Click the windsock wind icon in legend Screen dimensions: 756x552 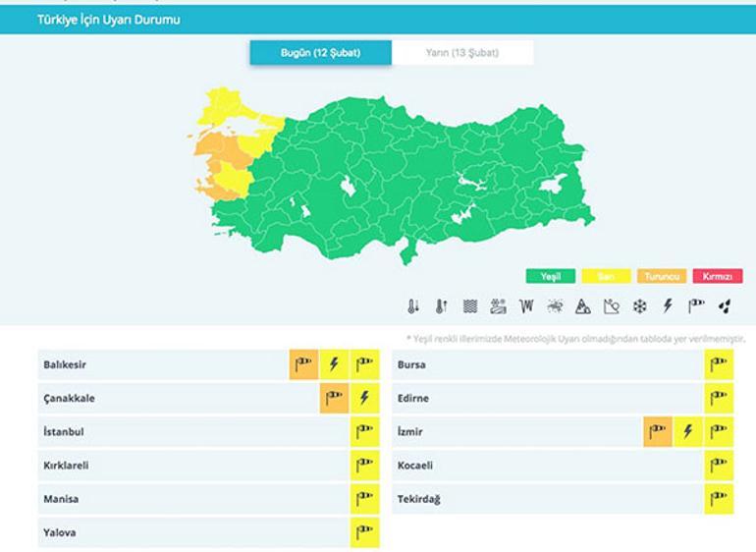click(696, 306)
